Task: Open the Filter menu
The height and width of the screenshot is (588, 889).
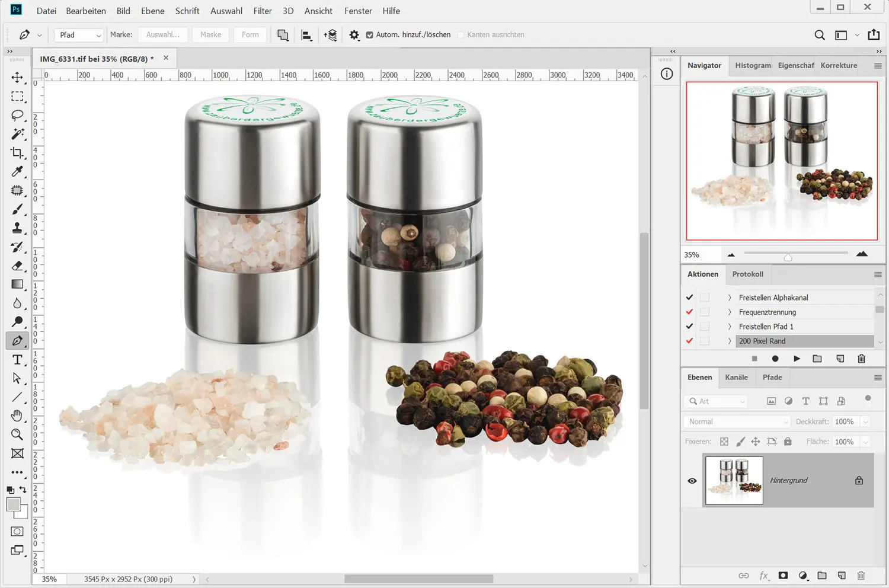Action: point(262,11)
